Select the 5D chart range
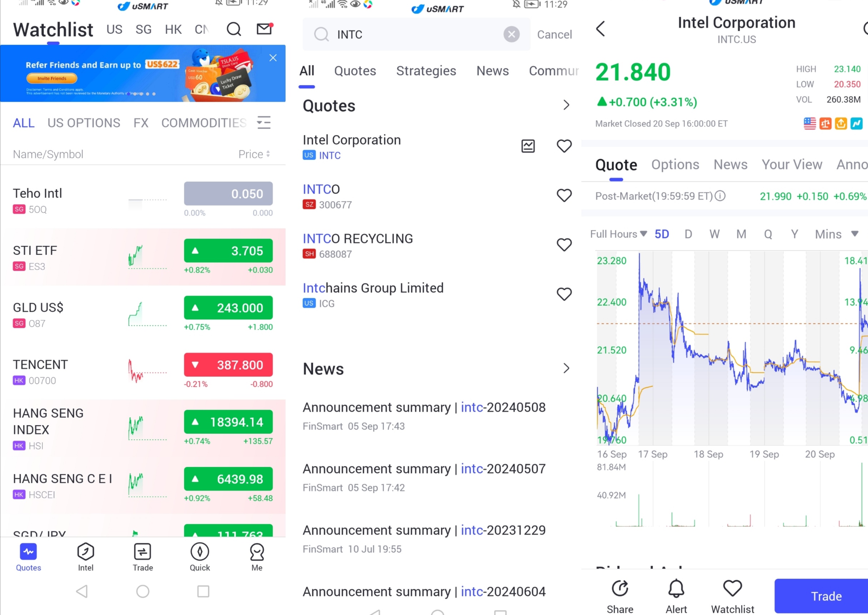The height and width of the screenshot is (615, 868). pyautogui.click(x=662, y=234)
